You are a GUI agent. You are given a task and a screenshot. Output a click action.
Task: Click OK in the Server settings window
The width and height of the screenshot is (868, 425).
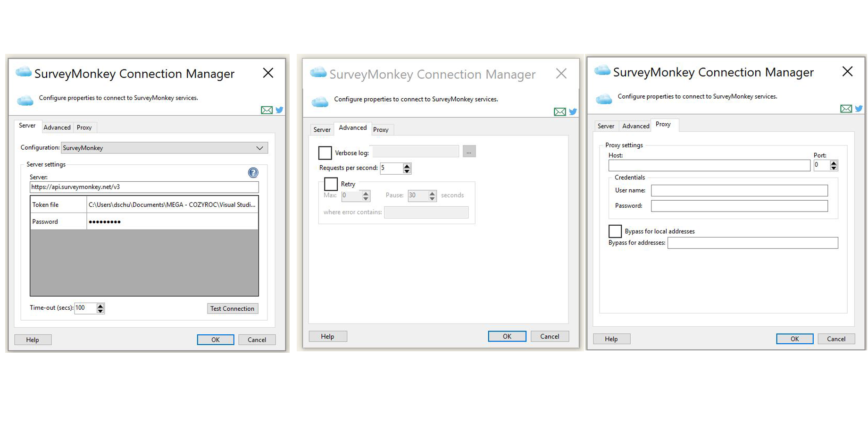(216, 340)
